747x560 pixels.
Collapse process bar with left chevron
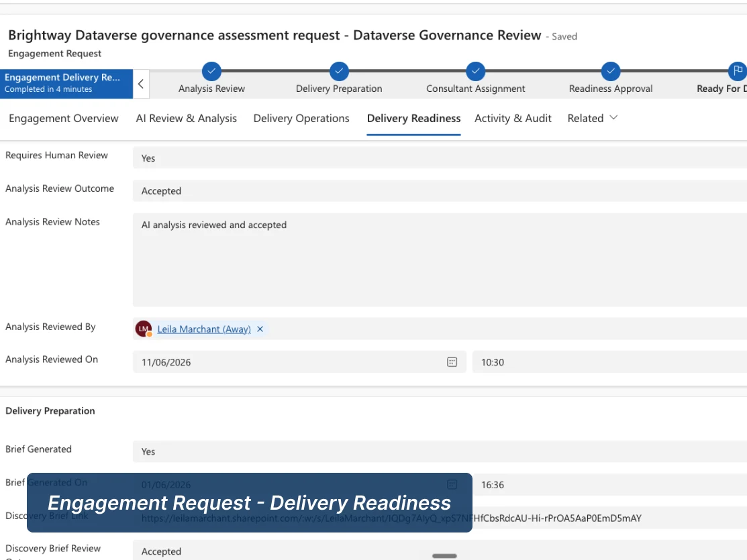click(x=141, y=84)
